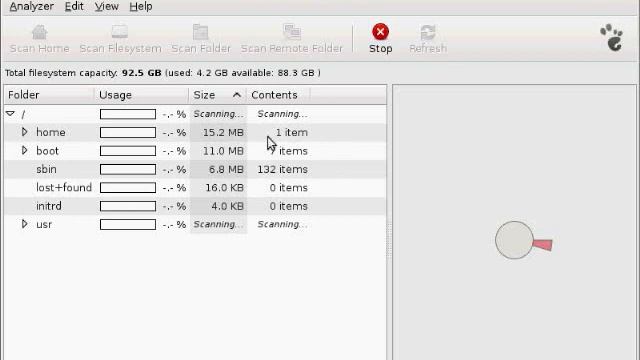
Task: Select the initrd folder row
Action: (195, 206)
